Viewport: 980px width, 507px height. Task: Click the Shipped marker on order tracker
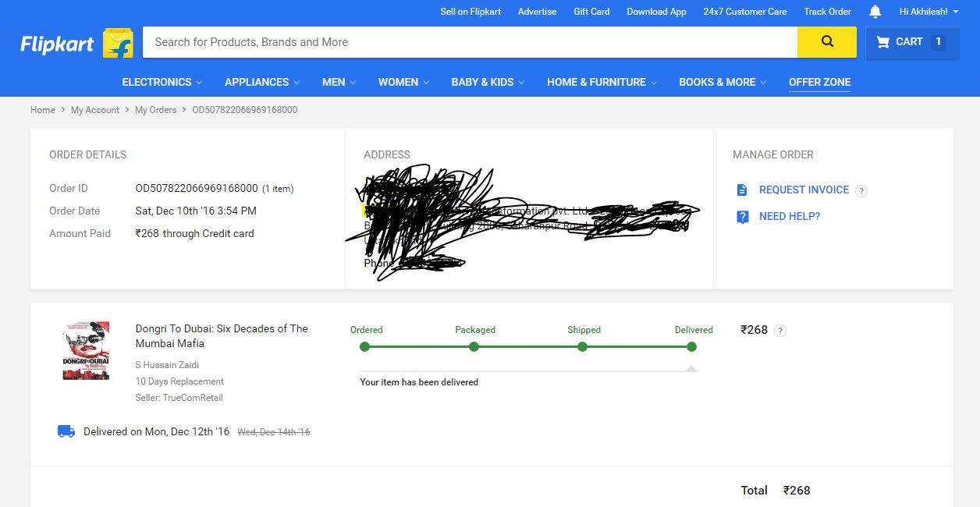click(x=583, y=346)
